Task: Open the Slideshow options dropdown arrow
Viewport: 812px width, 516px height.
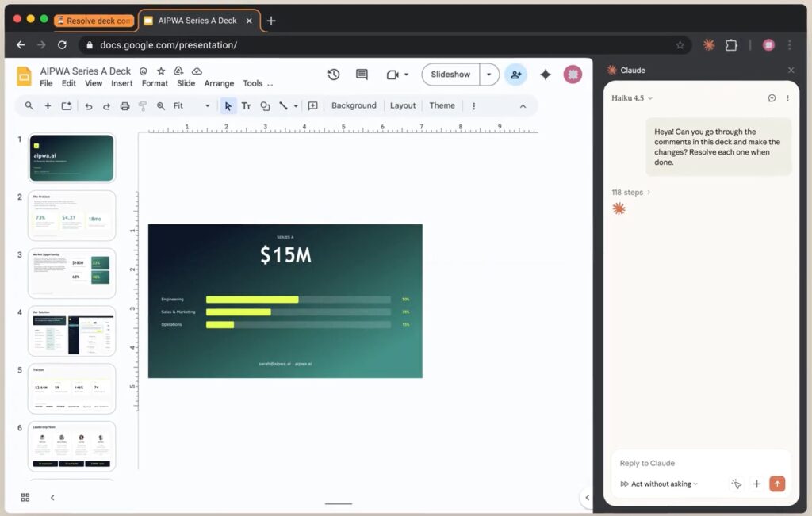Action: pyautogui.click(x=489, y=75)
